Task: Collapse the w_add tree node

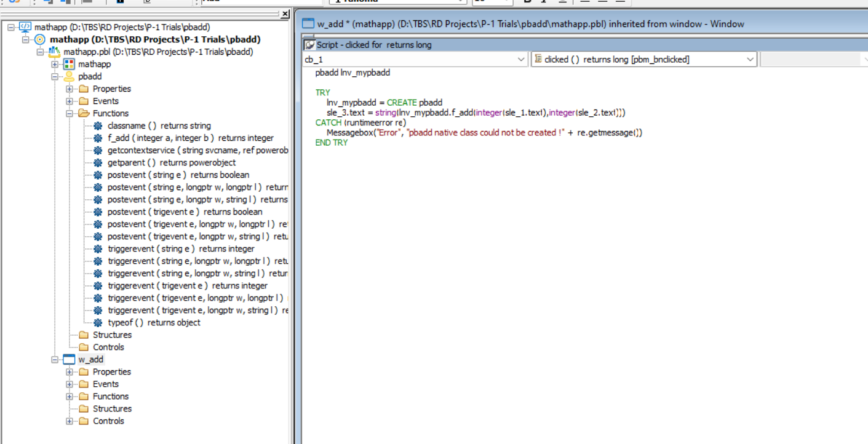Action: [55, 359]
